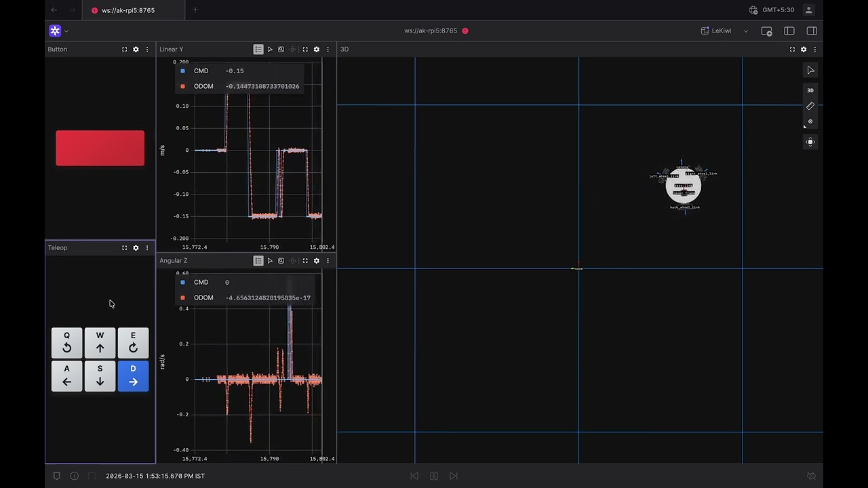
Task: Click the recenter view icon in 3D panel
Action: (810, 142)
